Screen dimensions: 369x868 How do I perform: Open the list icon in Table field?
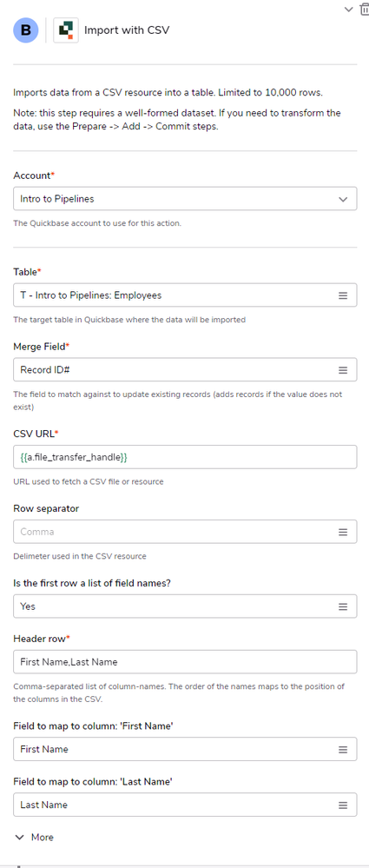(343, 295)
